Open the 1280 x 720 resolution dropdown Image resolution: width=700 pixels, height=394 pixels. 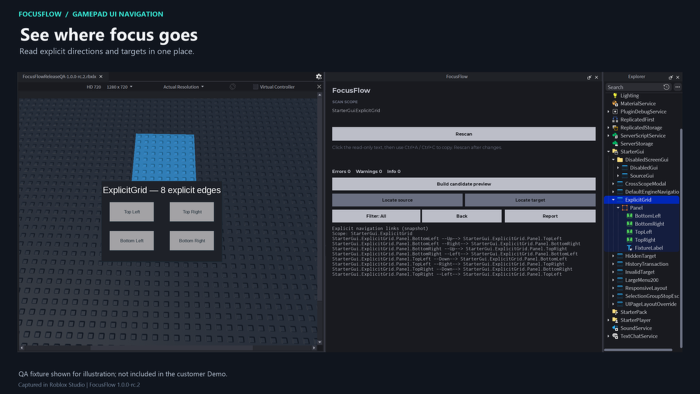(x=119, y=87)
